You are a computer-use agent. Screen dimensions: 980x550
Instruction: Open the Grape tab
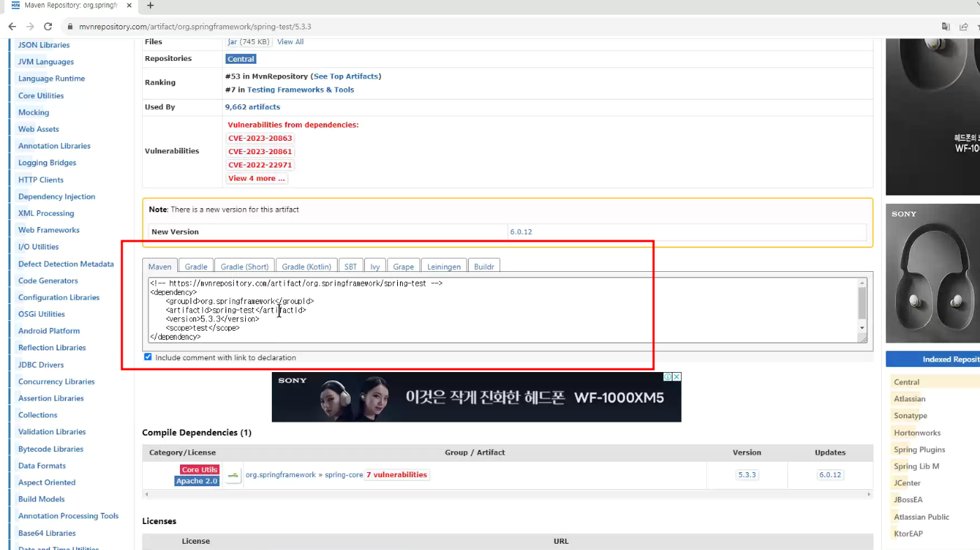click(403, 266)
